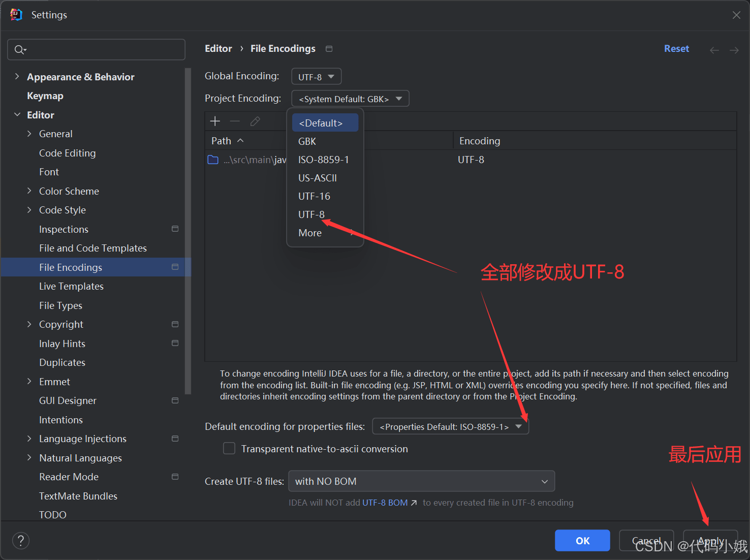The image size is (750, 560).
Task: Click the Cancel button
Action: coord(646,541)
